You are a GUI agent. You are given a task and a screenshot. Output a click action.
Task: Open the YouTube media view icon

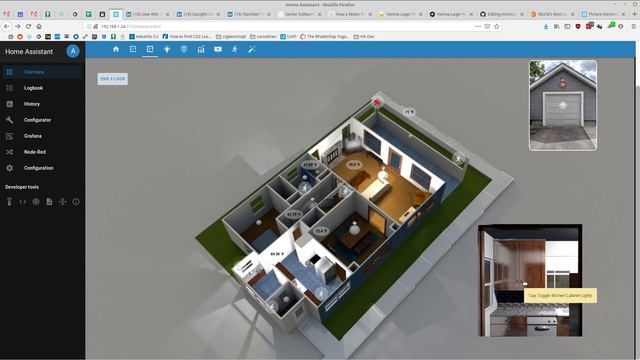coord(218,49)
